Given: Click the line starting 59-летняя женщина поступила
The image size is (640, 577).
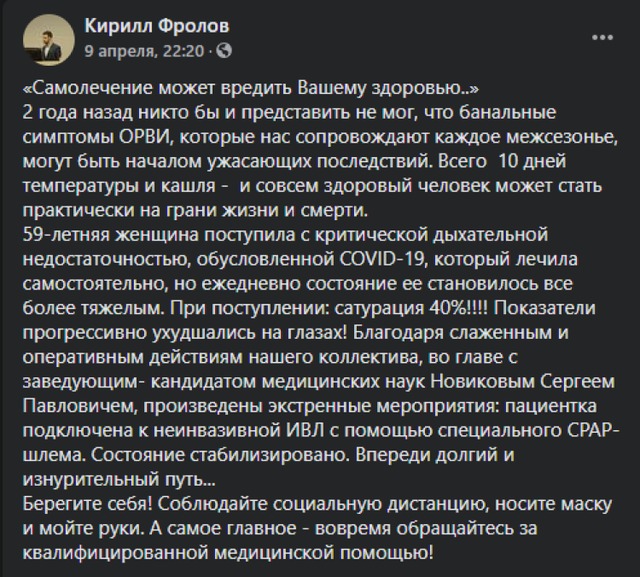Looking at the screenshot, I should click(x=285, y=235).
